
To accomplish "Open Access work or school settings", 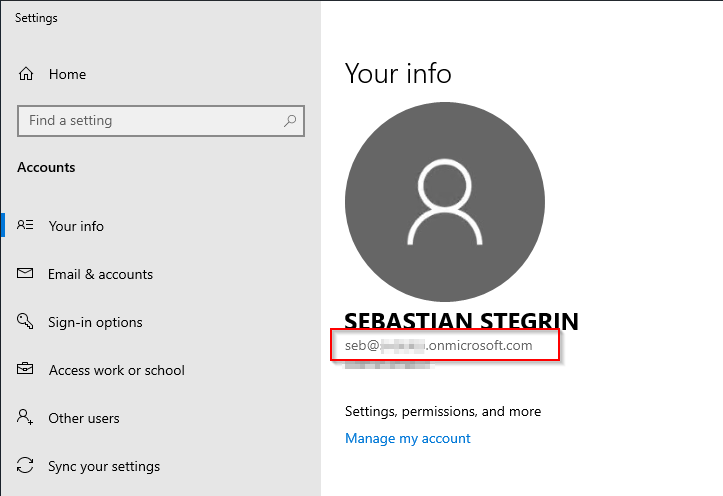I will coord(116,370).
